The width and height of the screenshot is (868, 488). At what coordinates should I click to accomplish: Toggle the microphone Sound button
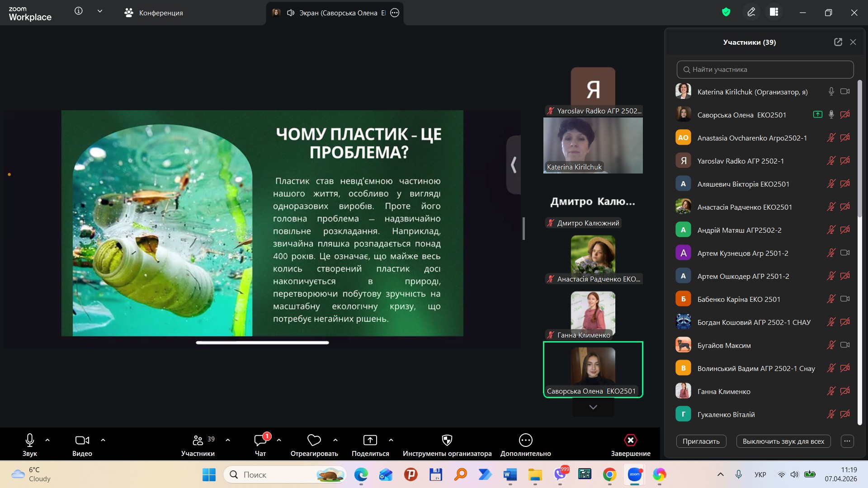(x=30, y=441)
